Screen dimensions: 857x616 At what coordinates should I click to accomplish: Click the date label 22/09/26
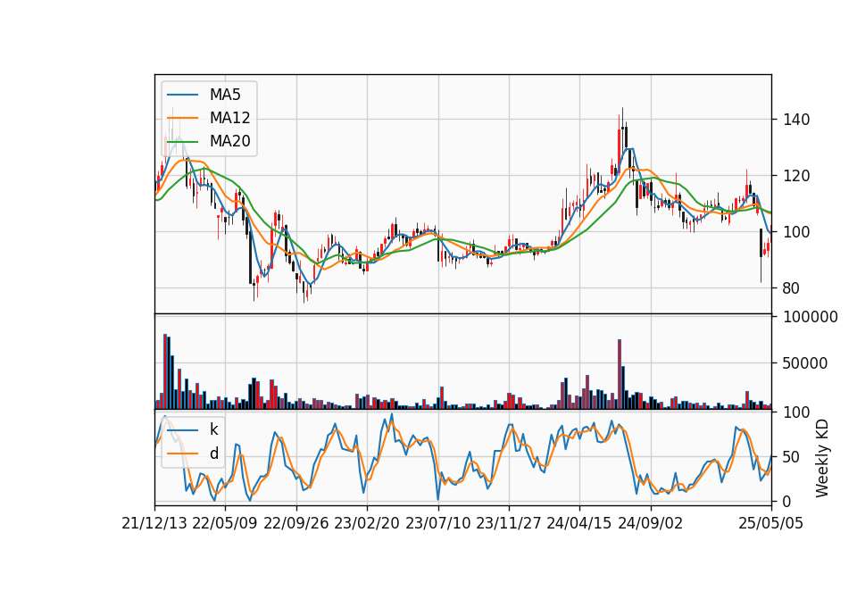296,523
